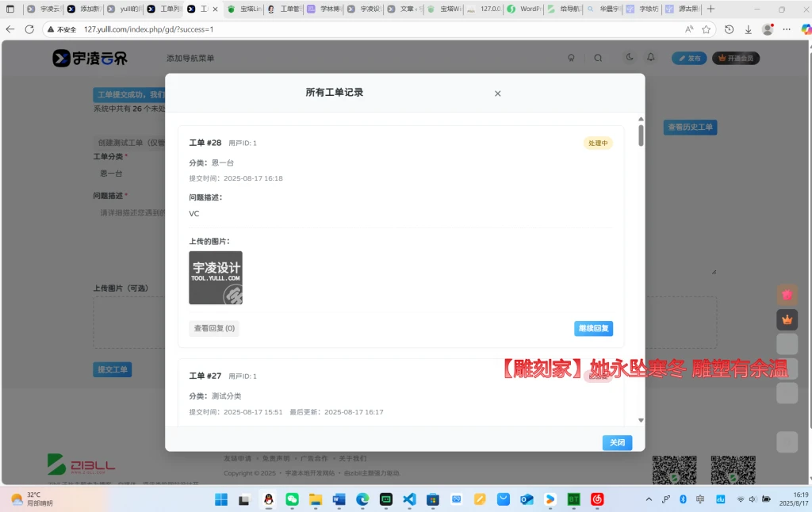Click the 处理中 status tag on 工单 #28
Viewport: 812px width, 512px height.
(598, 142)
